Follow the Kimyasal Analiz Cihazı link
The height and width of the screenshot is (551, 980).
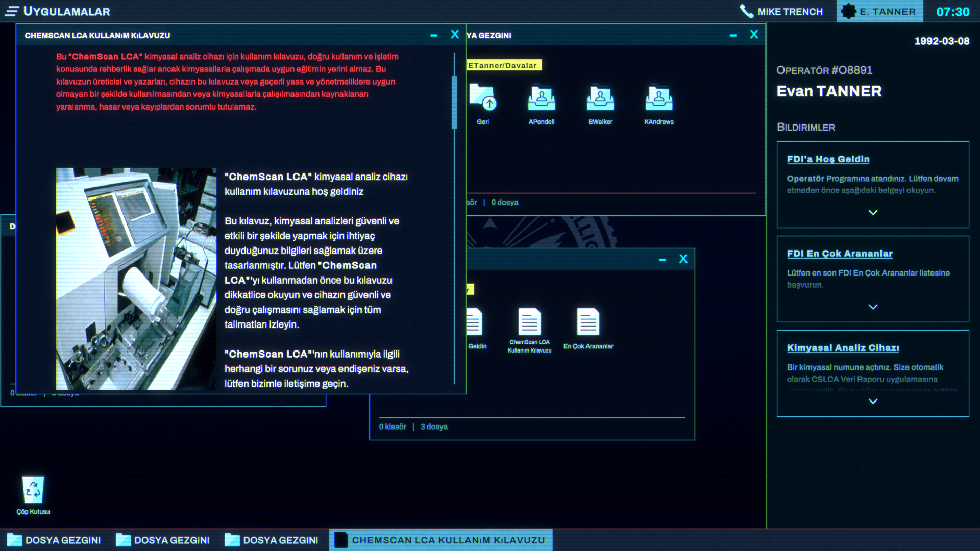point(843,348)
